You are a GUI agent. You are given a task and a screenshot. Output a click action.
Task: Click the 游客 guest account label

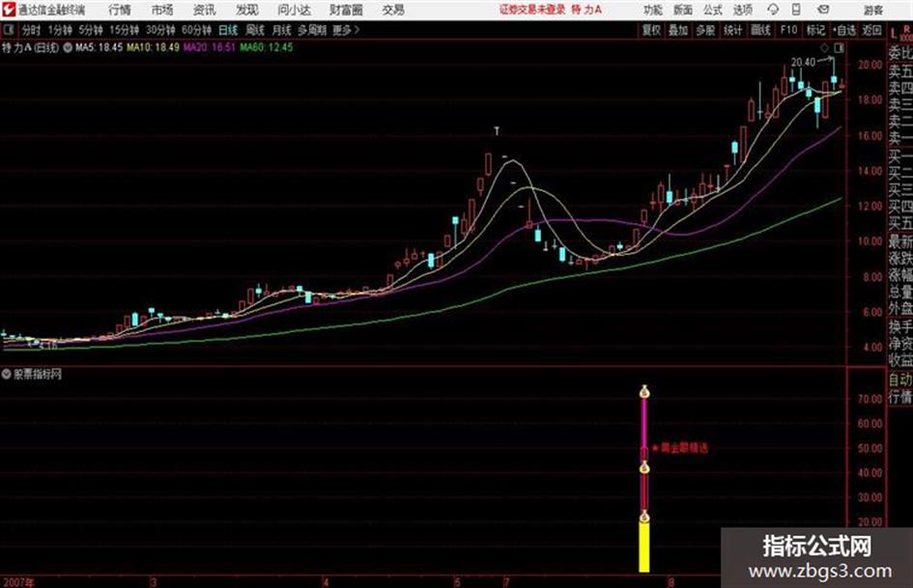pyautogui.click(x=872, y=10)
